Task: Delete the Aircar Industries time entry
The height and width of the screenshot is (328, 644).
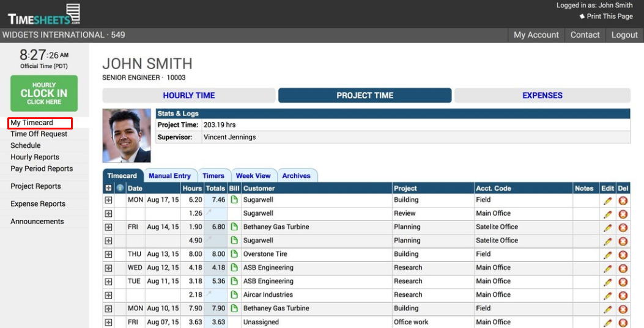Action: click(x=623, y=295)
